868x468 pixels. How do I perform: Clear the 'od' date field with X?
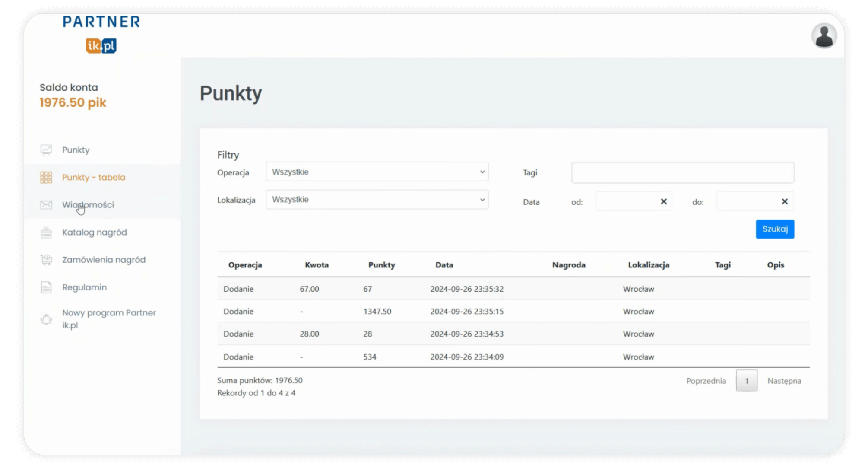pos(664,201)
